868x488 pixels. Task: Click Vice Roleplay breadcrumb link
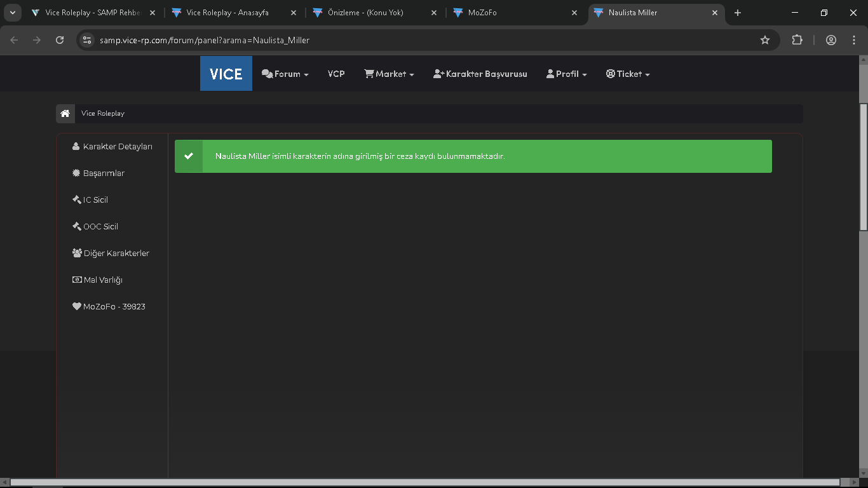[x=103, y=114]
